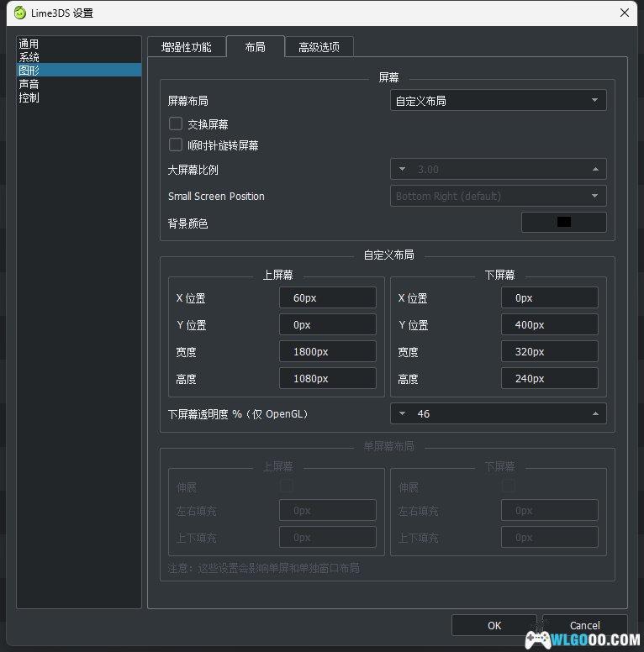Screen dimensions: 644x652
Task: Decrease 下屏幕透明度 with the down arrow
Action: tap(402, 413)
